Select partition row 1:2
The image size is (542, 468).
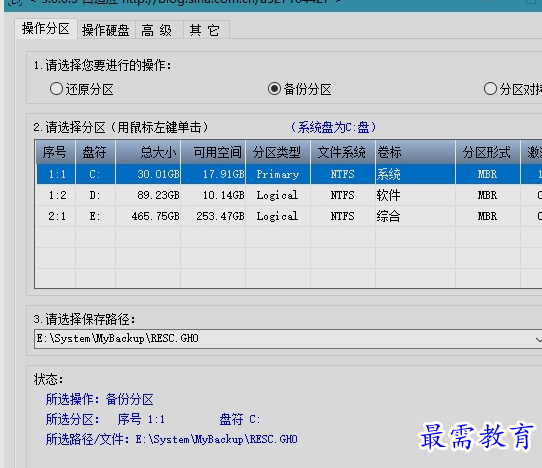click(x=289, y=195)
